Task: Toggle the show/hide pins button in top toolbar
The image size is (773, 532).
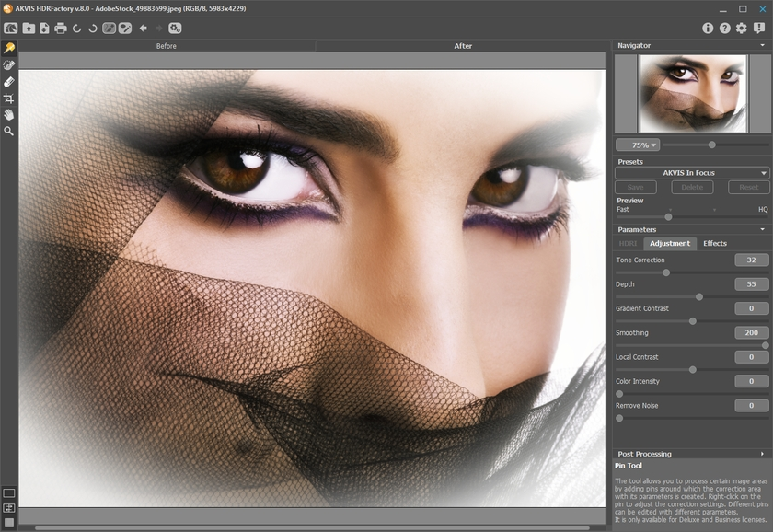Action: click(109, 29)
